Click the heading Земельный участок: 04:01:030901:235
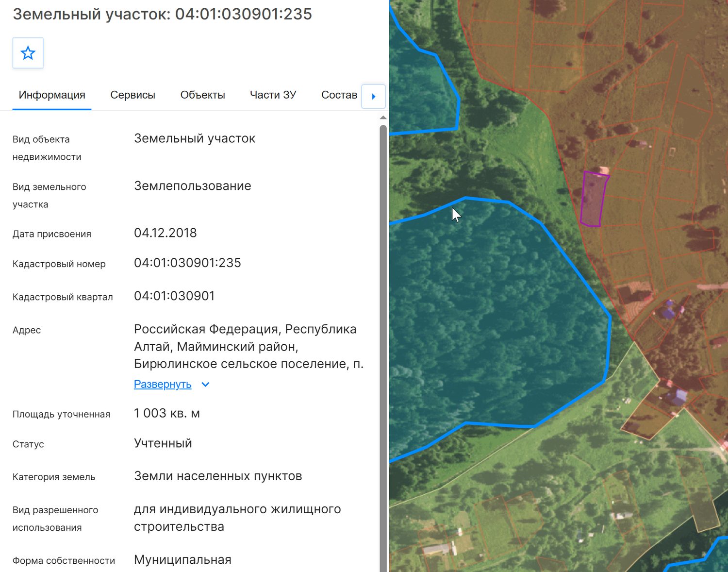This screenshot has width=728, height=572. [x=162, y=14]
